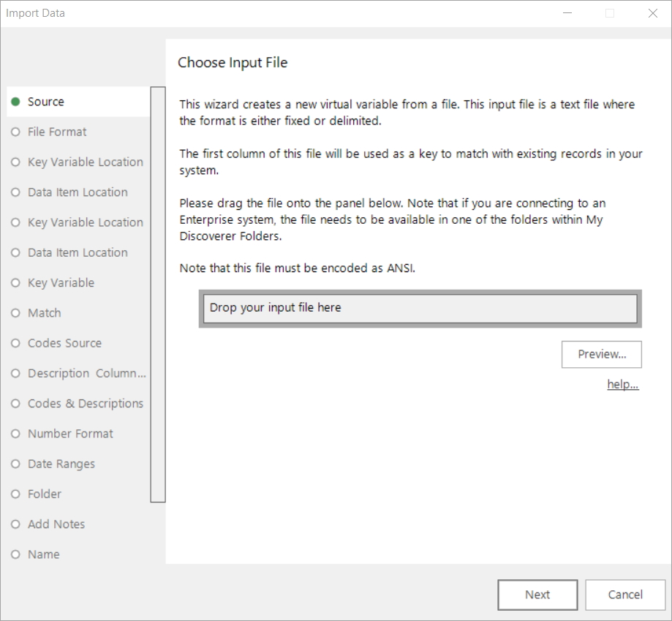672x621 pixels.
Task: Click the 'Drop your input file here' box
Action: click(x=420, y=309)
